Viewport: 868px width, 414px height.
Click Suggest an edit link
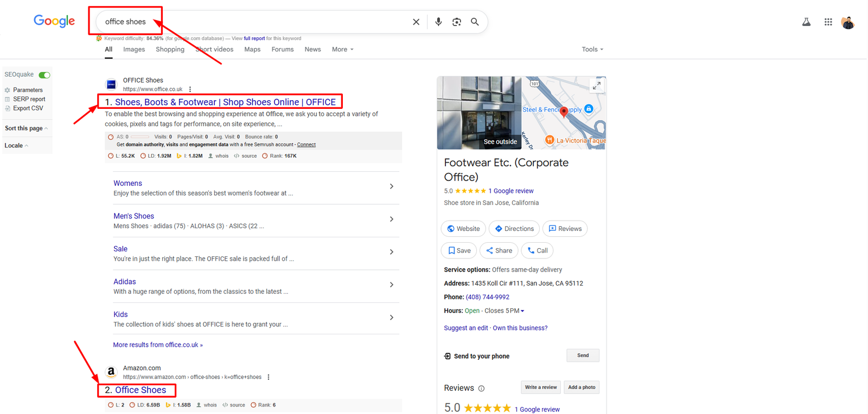[466, 328]
